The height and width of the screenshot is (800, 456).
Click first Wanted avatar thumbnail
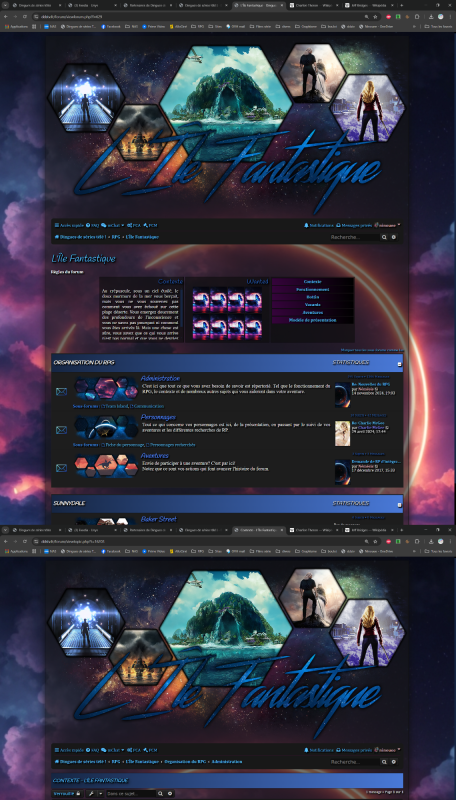(200, 299)
